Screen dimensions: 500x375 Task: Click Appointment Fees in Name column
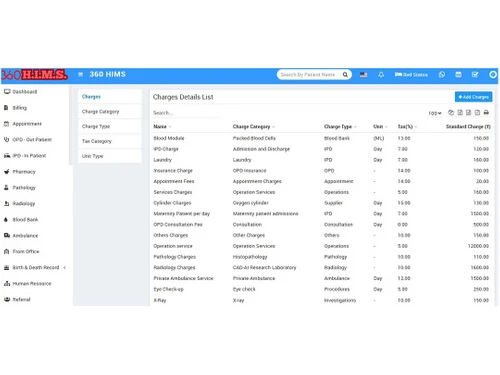[174, 181]
